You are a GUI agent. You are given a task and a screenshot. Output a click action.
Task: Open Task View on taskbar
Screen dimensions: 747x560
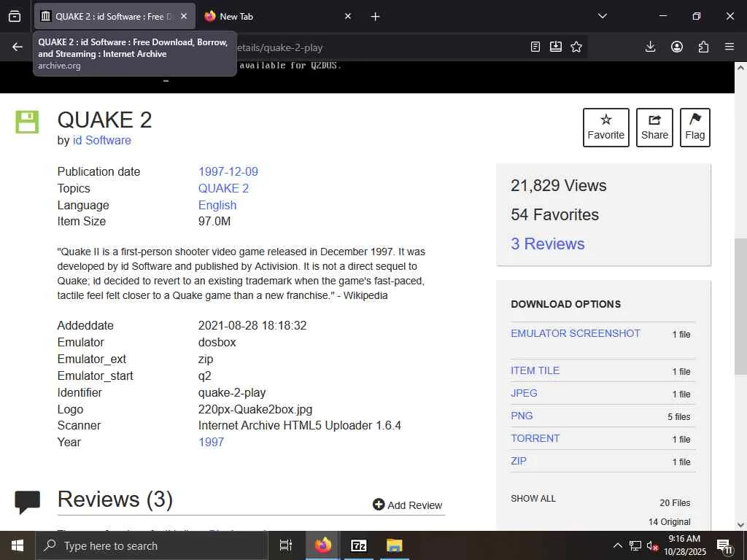click(x=286, y=545)
